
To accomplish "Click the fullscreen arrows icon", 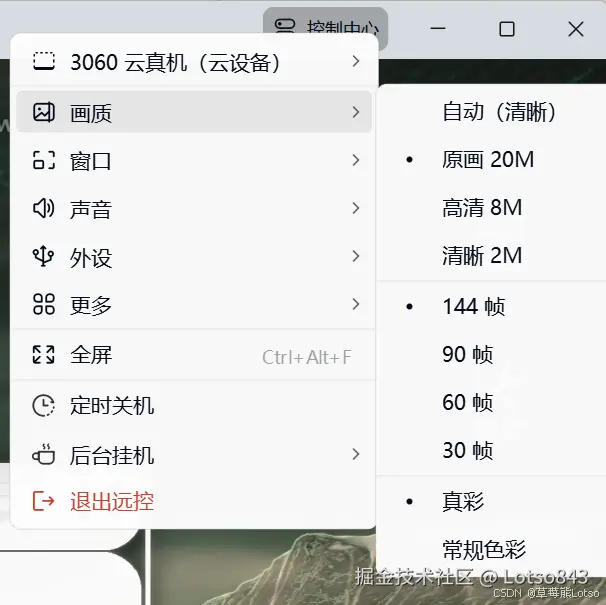I will coord(44,354).
